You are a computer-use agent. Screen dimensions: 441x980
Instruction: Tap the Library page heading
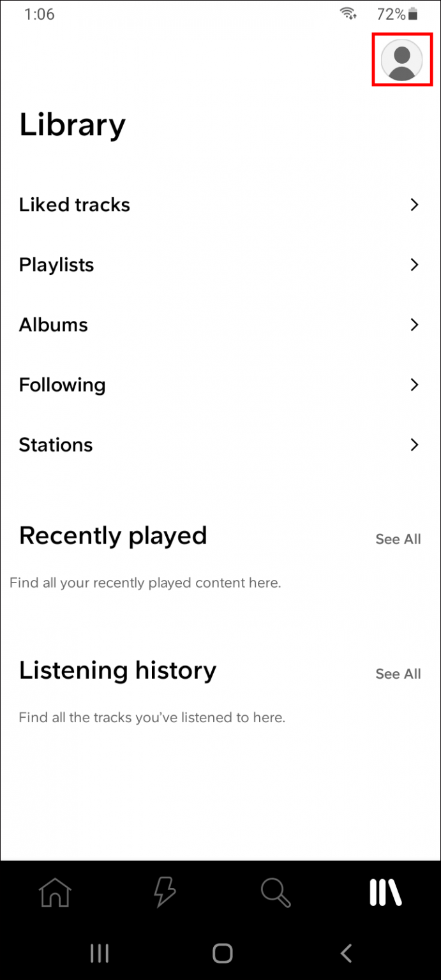72,124
